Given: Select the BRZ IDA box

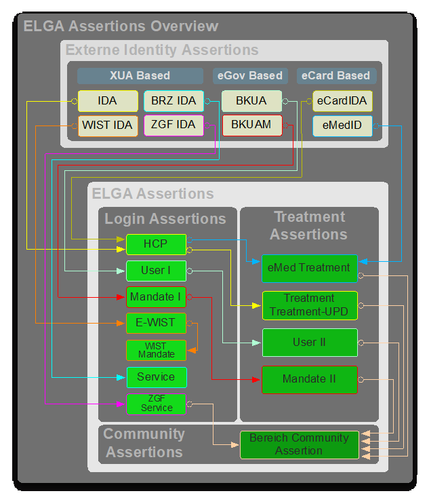Looking at the screenshot, I should (173, 101).
